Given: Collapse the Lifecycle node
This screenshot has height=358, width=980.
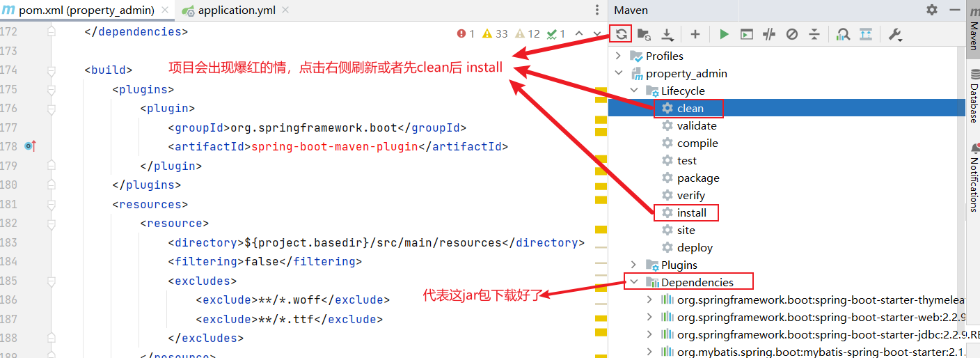Looking at the screenshot, I should [x=633, y=91].
